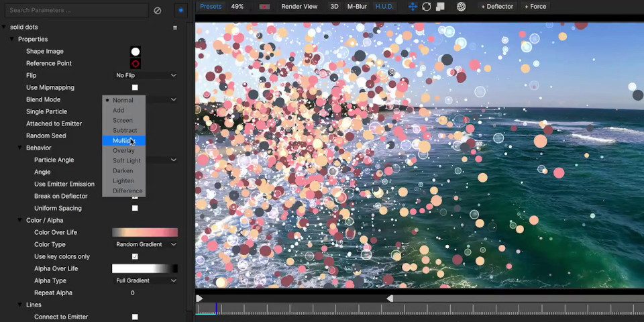This screenshot has height=322, width=644.
Task: Click the Single Particle label
Action: pyautogui.click(x=46, y=112)
